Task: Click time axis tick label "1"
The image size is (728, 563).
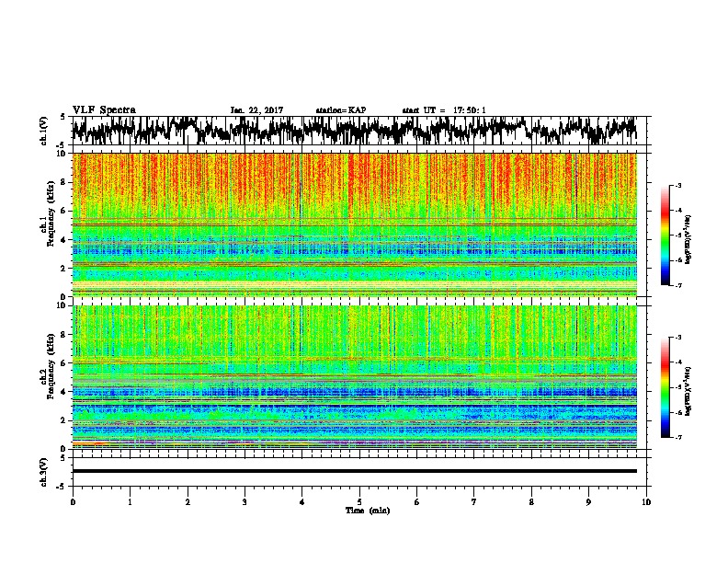Action: [x=130, y=502]
